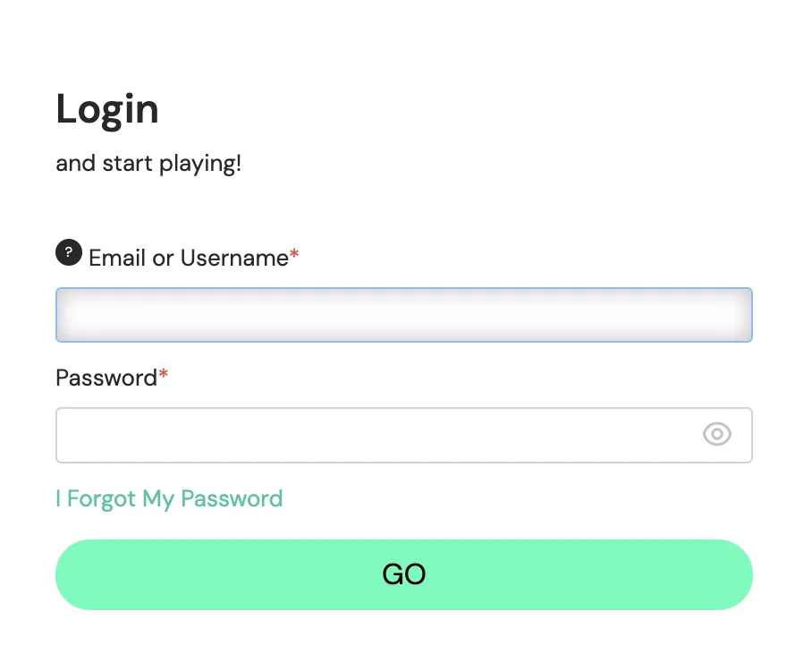Submit the login form with GO

click(404, 574)
